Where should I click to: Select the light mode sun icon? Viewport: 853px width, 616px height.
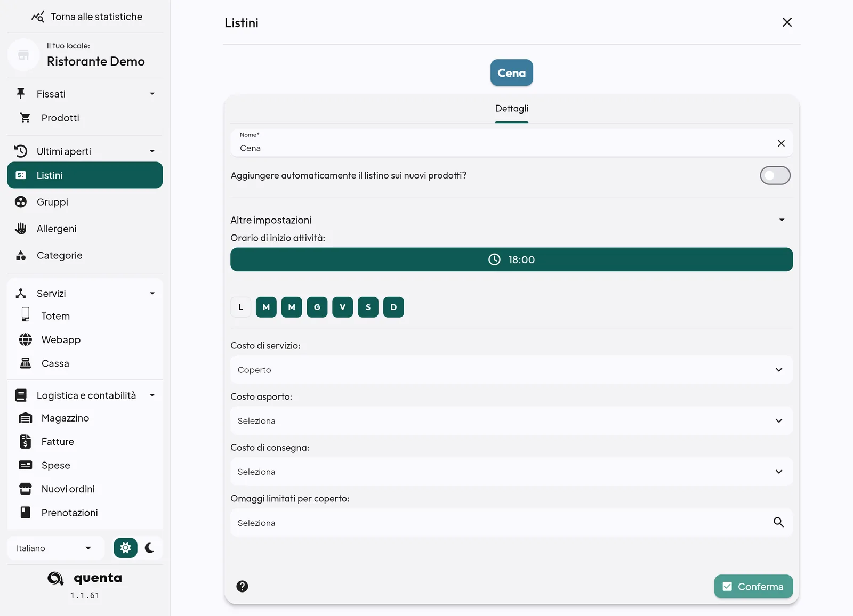(x=125, y=548)
